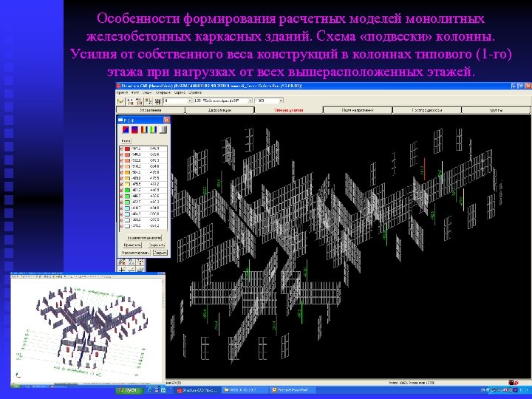The width and height of the screenshot is (532, 399).
Task: Switch to the Деформации tab
Action: tap(220, 110)
